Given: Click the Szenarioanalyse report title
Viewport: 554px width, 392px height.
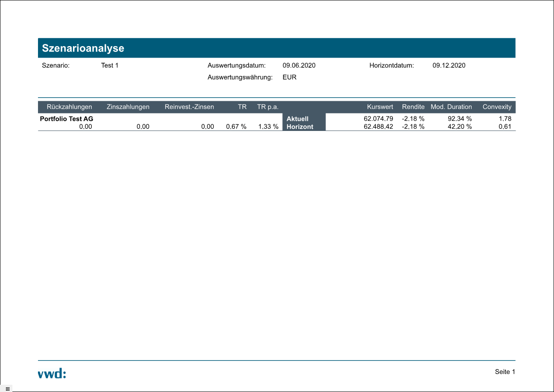Looking at the screenshot, I should [83, 48].
